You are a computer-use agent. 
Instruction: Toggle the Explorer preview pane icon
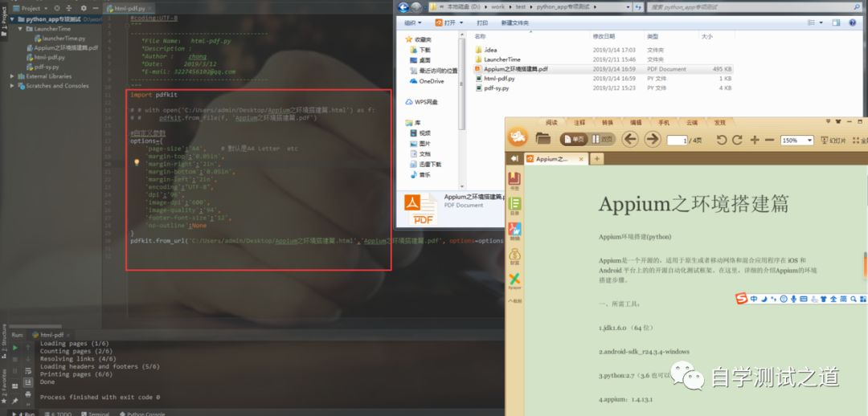coord(836,22)
